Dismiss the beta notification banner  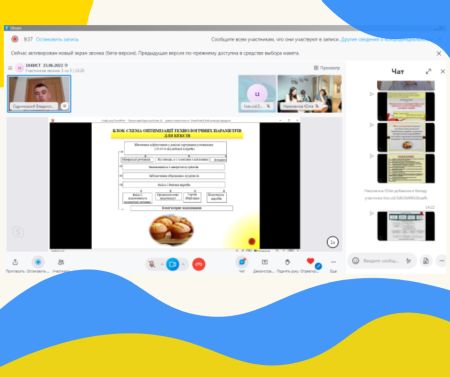click(x=439, y=53)
